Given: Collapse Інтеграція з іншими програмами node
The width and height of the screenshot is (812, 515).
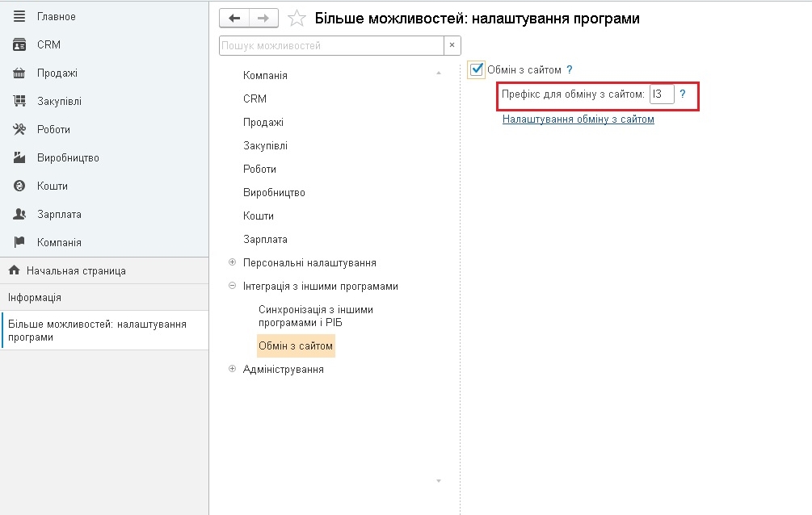Looking at the screenshot, I should tap(232, 286).
